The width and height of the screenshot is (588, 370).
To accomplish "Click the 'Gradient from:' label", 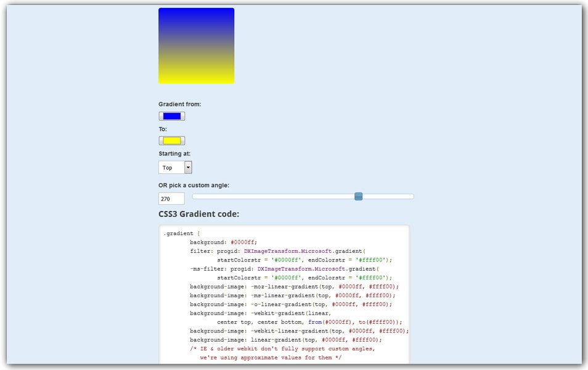I will pos(180,104).
